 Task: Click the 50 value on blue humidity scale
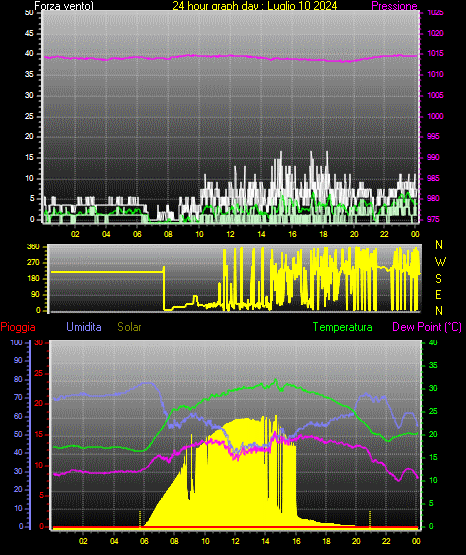(x=18, y=434)
